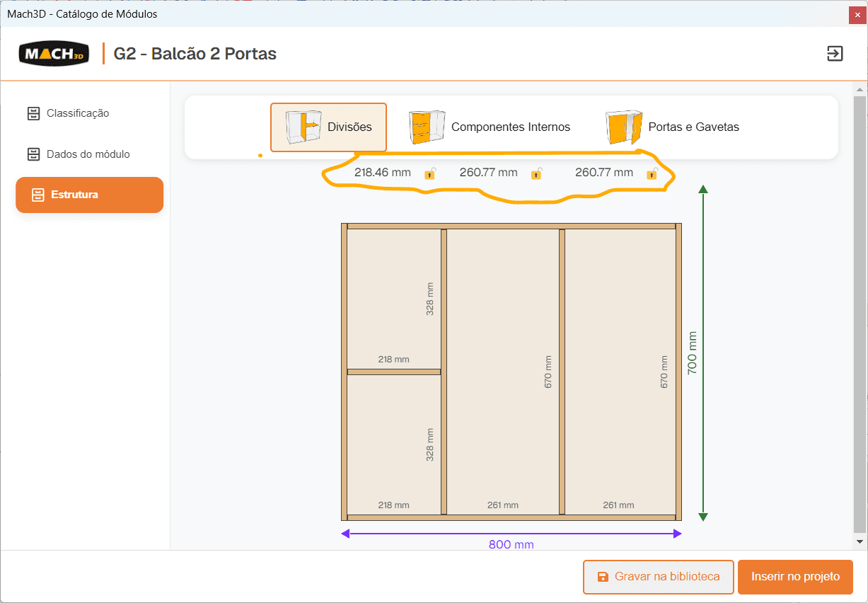Viewport: 868px width, 603px height.
Task: Click the Mach3D logo
Action: pyautogui.click(x=54, y=53)
